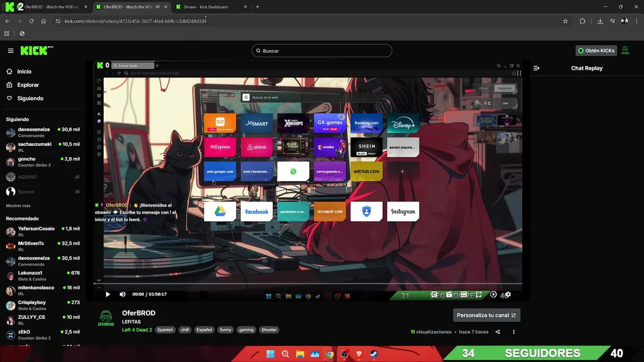Go back with the browser back arrow
The height and width of the screenshot is (362, 644).
pyautogui.click(x=7, y=21)
